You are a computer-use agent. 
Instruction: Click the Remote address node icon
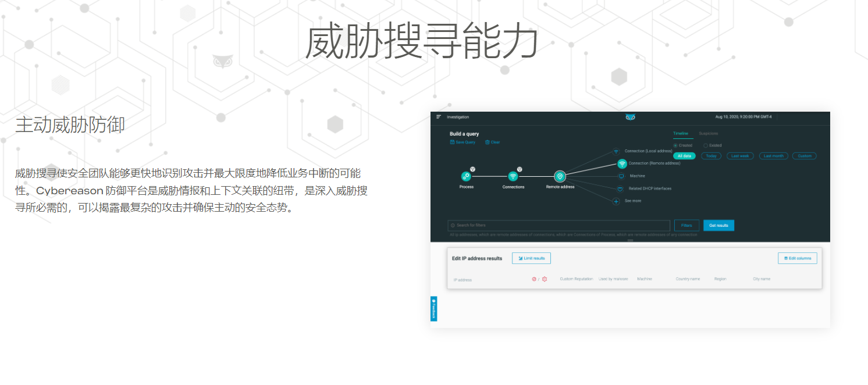[560, 176]
